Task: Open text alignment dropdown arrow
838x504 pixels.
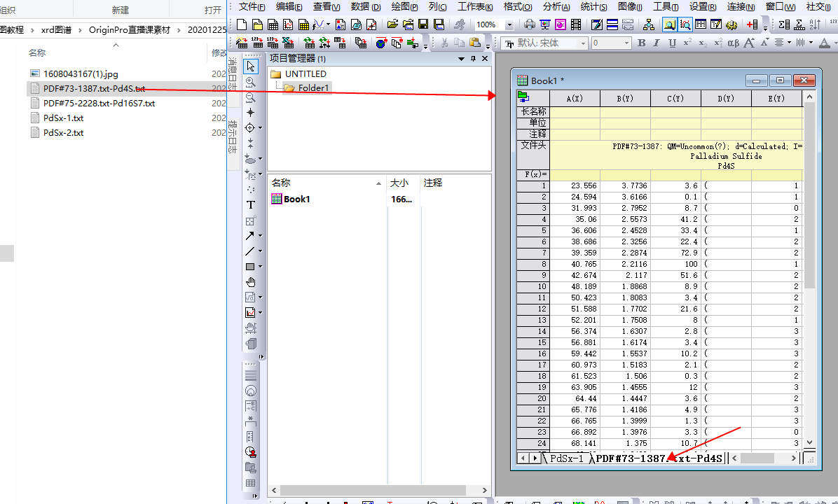Action: [x=790, y=43]
